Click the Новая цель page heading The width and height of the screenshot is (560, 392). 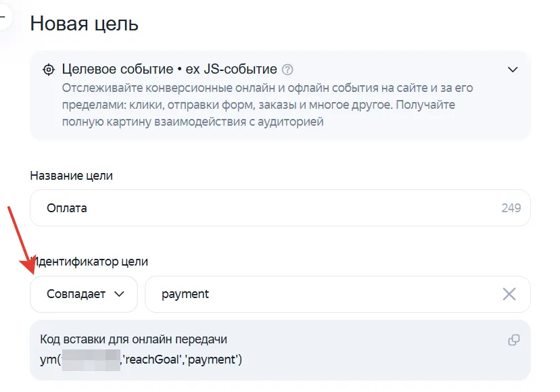[85, 24]
